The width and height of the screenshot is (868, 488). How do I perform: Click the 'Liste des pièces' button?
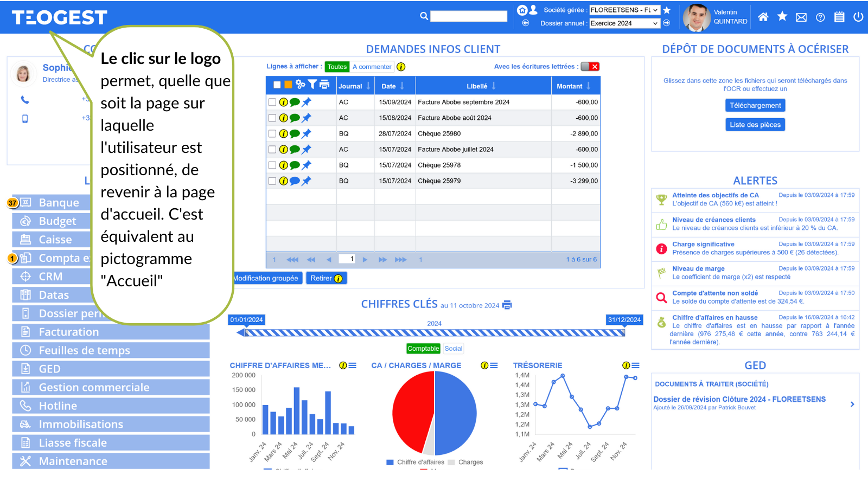(x=755, y=125)
